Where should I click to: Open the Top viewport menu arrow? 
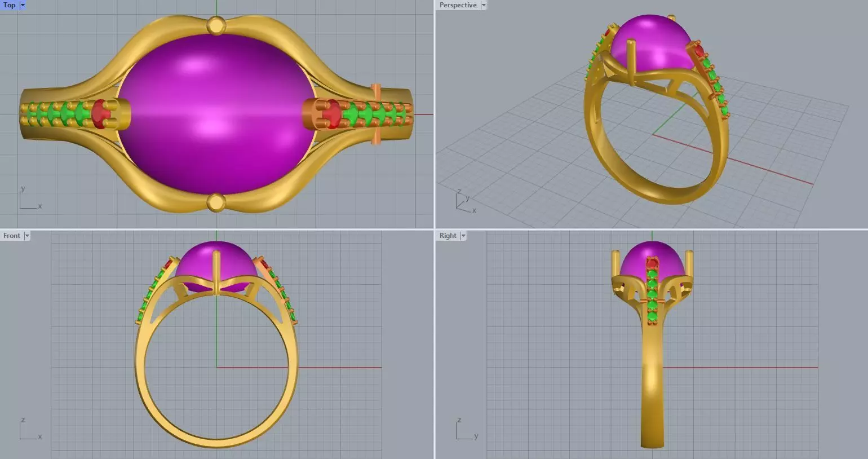tap(23, 5)
